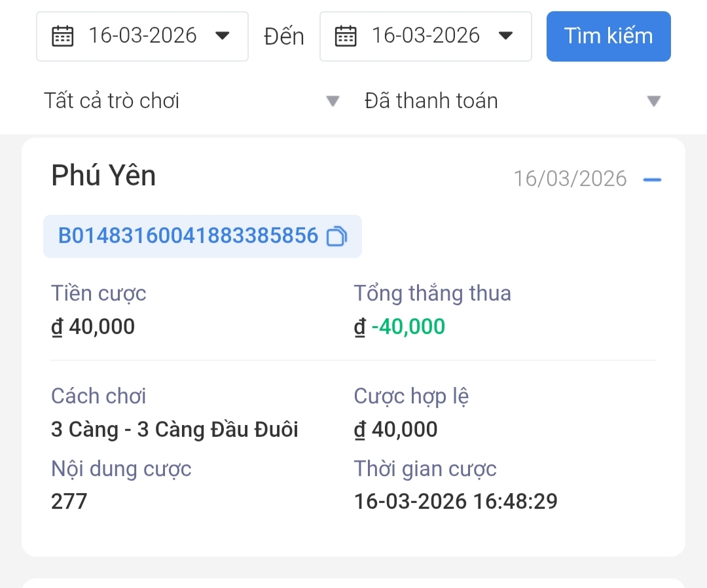This screenshot has width=707, height=588.
Task: Open the end date dropdown arrow
Action: 505,35
